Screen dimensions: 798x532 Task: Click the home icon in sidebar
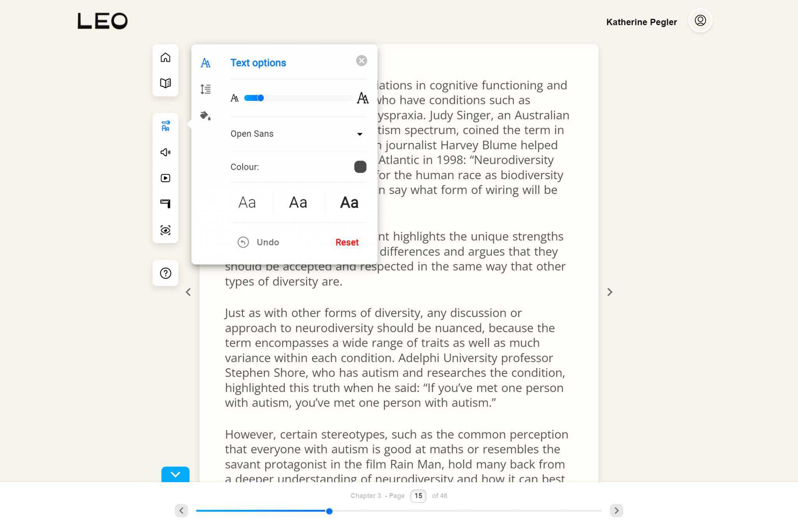pos(166,58)
